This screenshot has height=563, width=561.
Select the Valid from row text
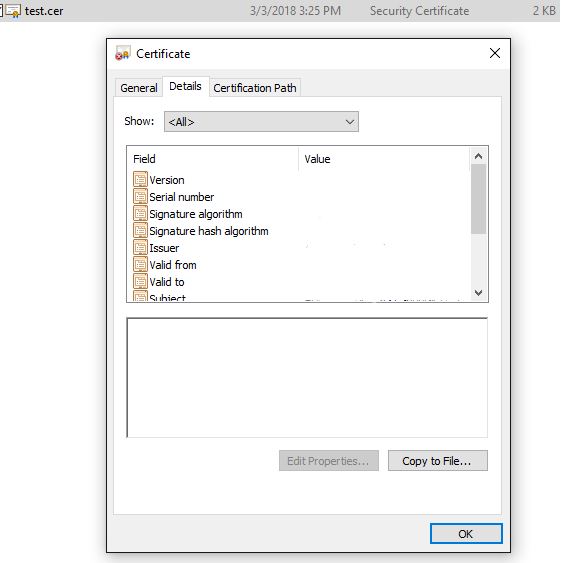tap(173, 265)
